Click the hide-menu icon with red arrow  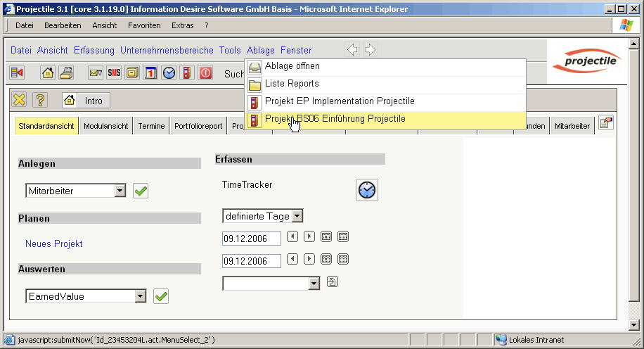click(18, 72)
